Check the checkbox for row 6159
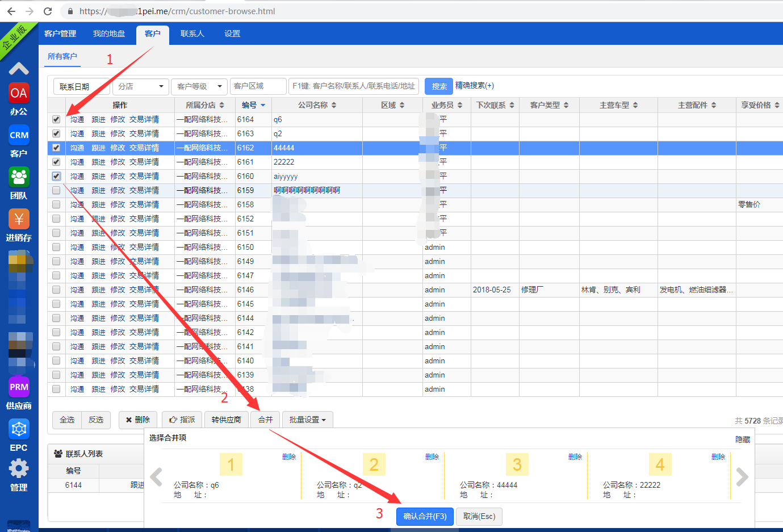This screenshot has width=783, height=532. coord(56,190)
